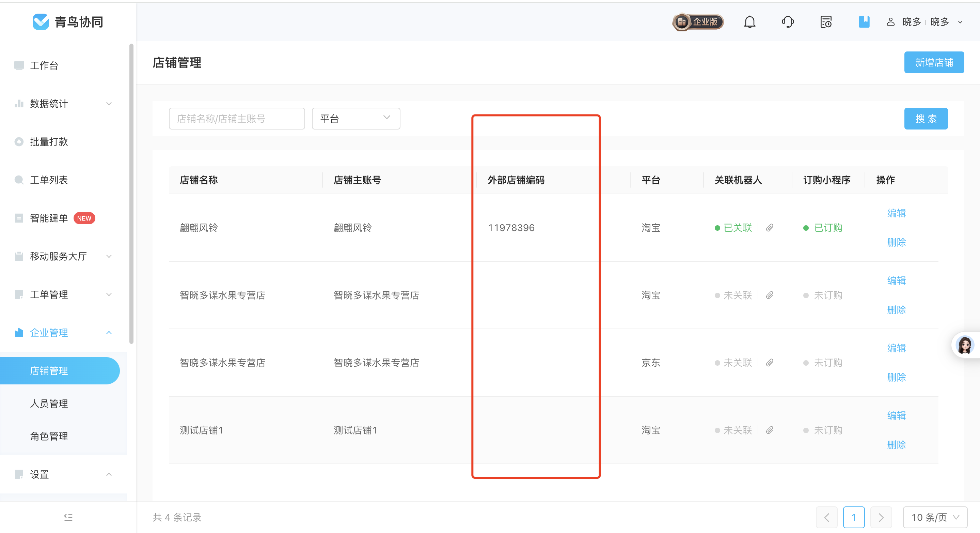980x533 pixels.
Task: Collapse the 企业管理 menu chevron
Action: pyautogui.click(x=109, y=332)
